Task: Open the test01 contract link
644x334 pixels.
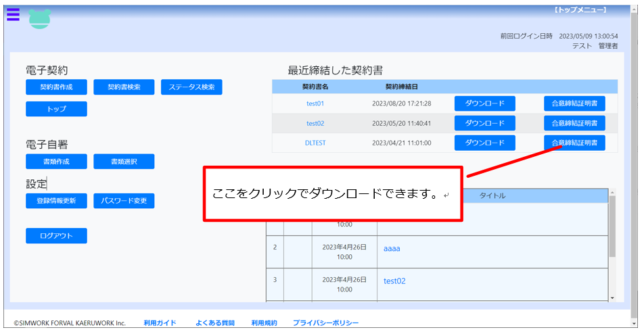Action: click(x=315, y=103)
